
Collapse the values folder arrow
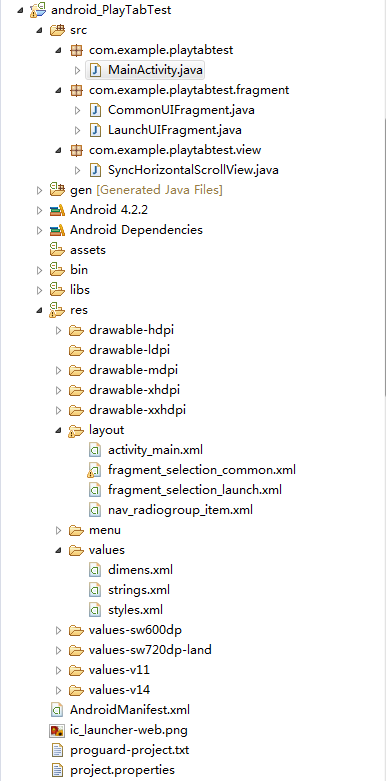[x=58, y=550]
